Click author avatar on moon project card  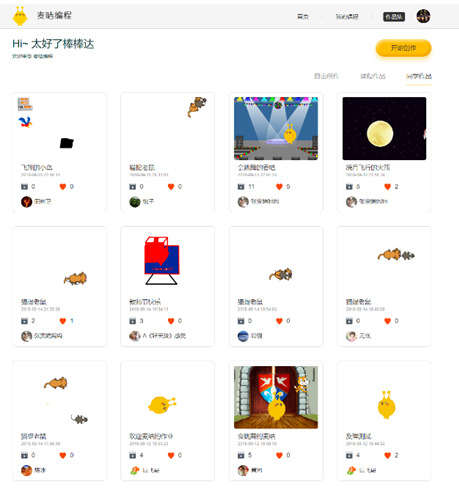coord(351,202)
